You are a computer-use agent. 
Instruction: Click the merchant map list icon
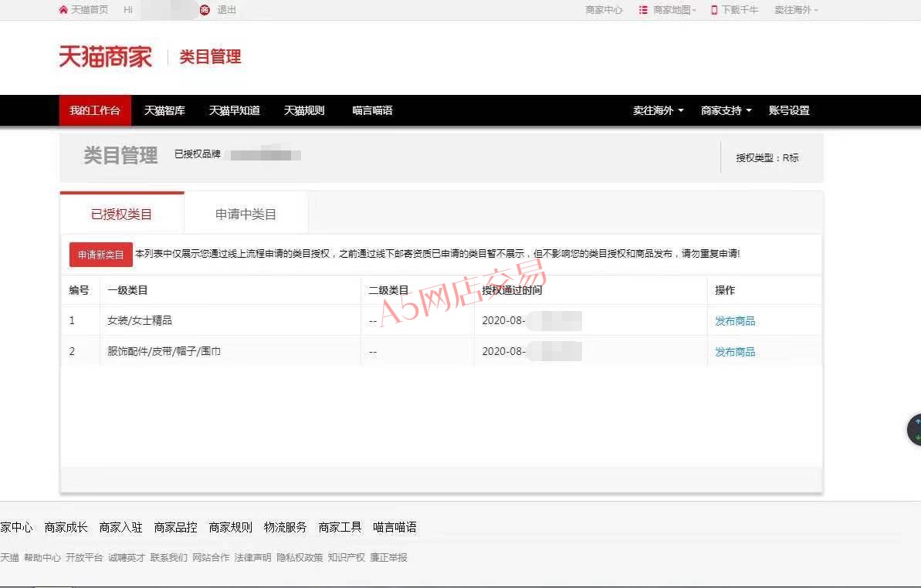click(x=643, y=10)
